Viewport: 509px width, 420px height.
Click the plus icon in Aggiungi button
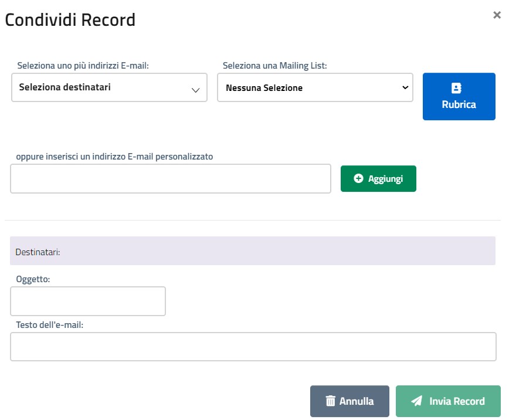point(359,179)
